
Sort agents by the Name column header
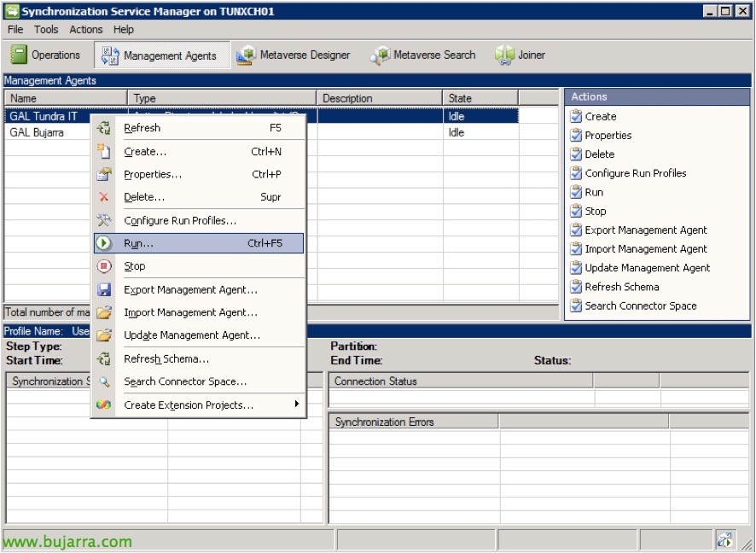tap(66, 98)
